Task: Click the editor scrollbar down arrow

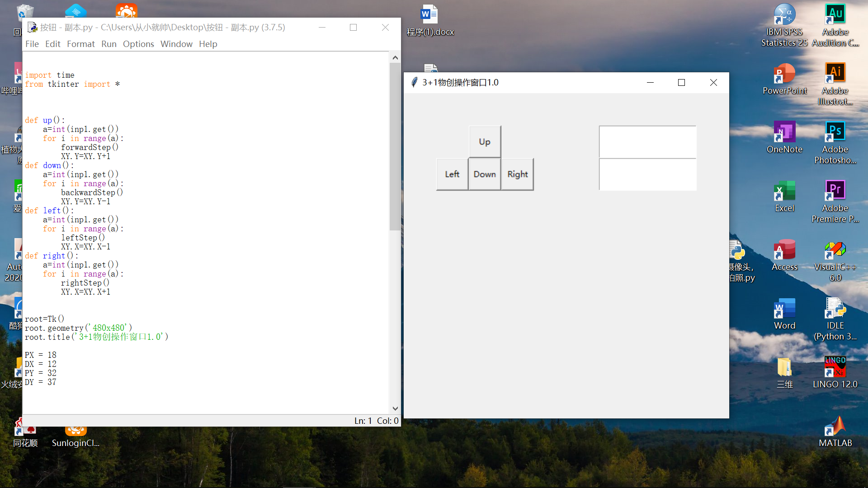Action: (395, 408)
